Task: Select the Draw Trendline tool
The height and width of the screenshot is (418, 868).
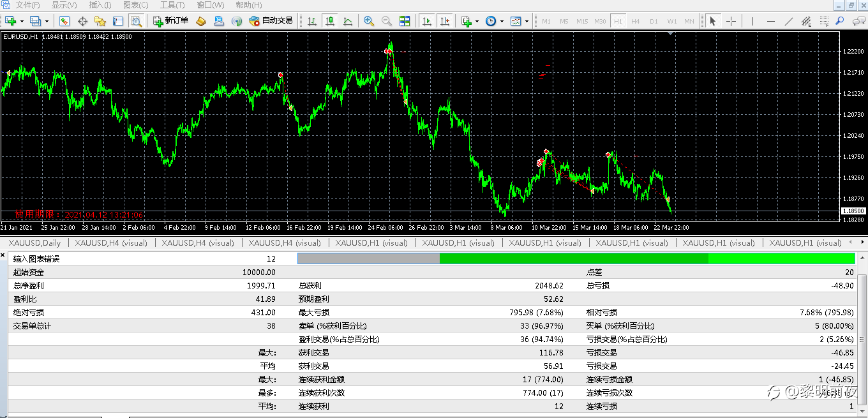Action: [789, 21]
